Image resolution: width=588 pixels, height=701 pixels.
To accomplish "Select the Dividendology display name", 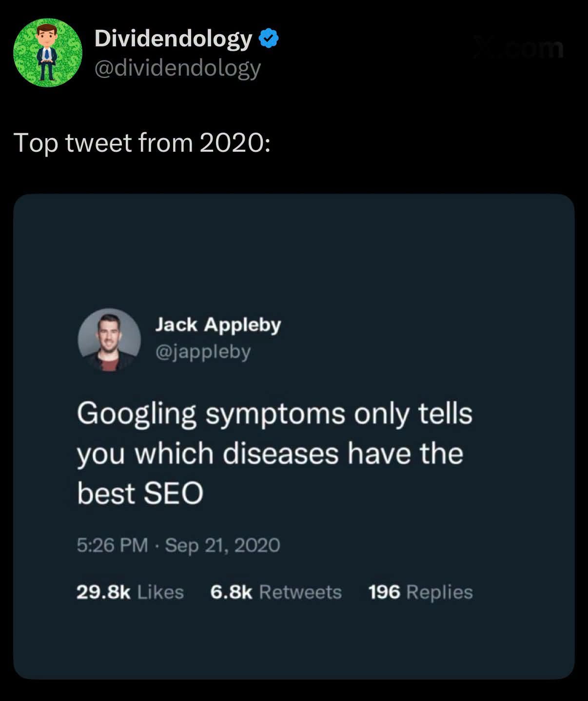I will tap(173, 39).
